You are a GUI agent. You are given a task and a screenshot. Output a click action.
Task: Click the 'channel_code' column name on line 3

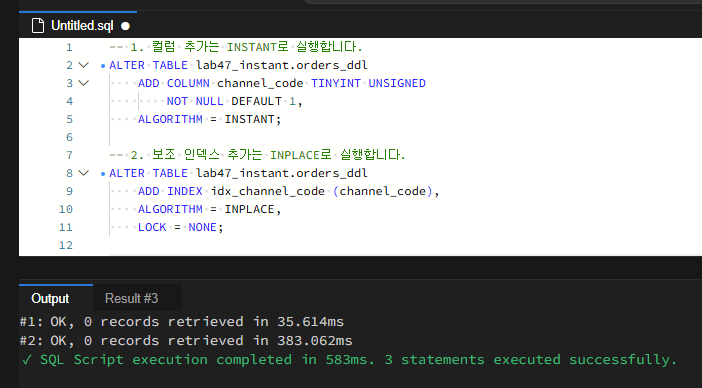[260, 83]
